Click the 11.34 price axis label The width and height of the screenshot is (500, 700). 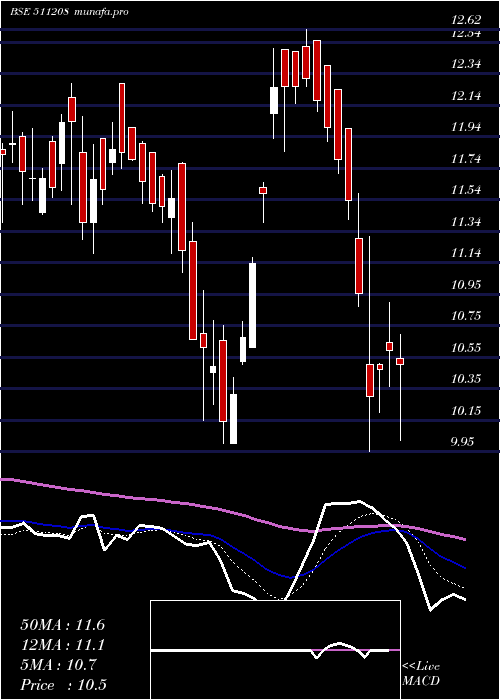click(x=466, y=221)
